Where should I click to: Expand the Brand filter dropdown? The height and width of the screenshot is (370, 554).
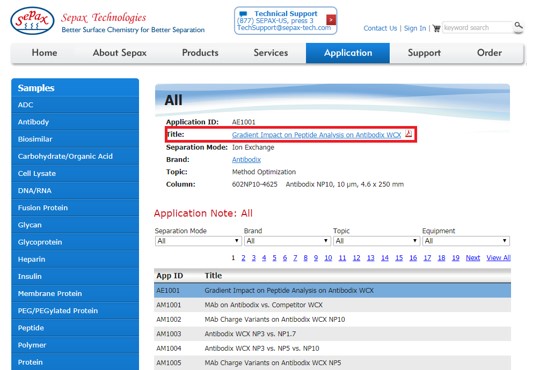point(287,241)
